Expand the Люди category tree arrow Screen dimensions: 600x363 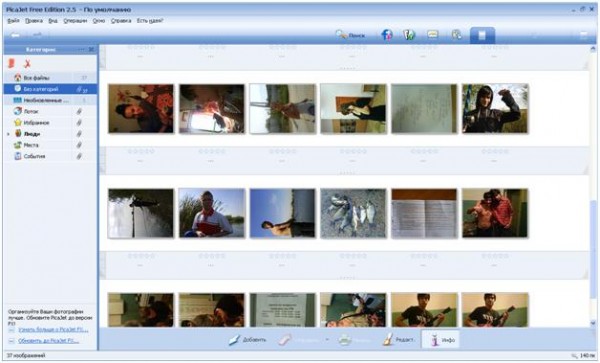[x=8, y=134]
